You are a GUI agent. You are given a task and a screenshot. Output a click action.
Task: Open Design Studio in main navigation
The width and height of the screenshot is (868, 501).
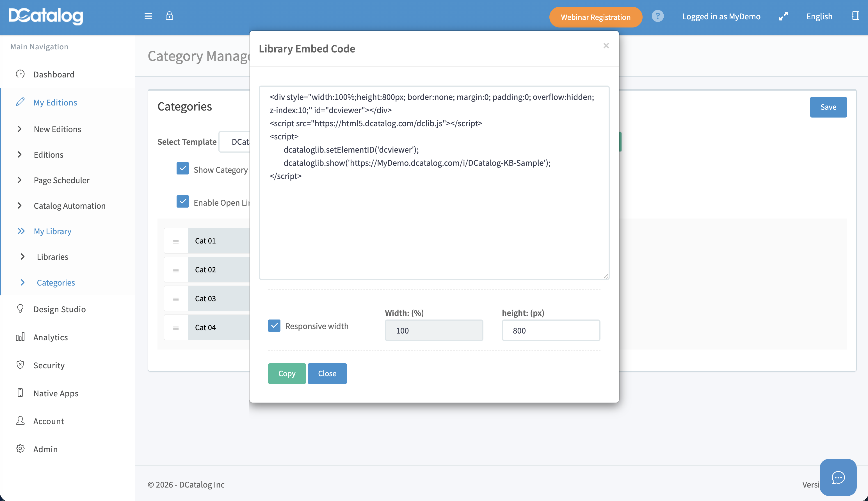(59, 309)
